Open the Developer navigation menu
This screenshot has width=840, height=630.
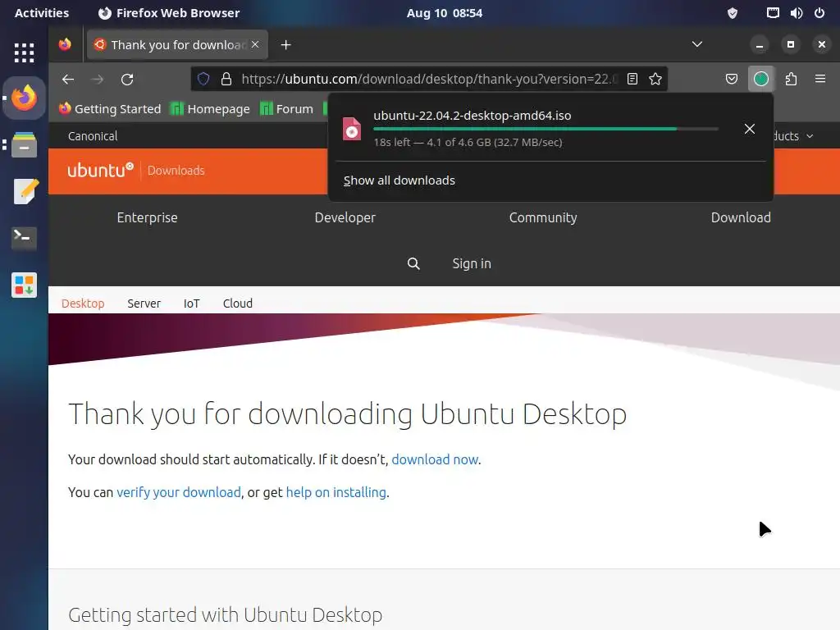[x=345, y=217]
